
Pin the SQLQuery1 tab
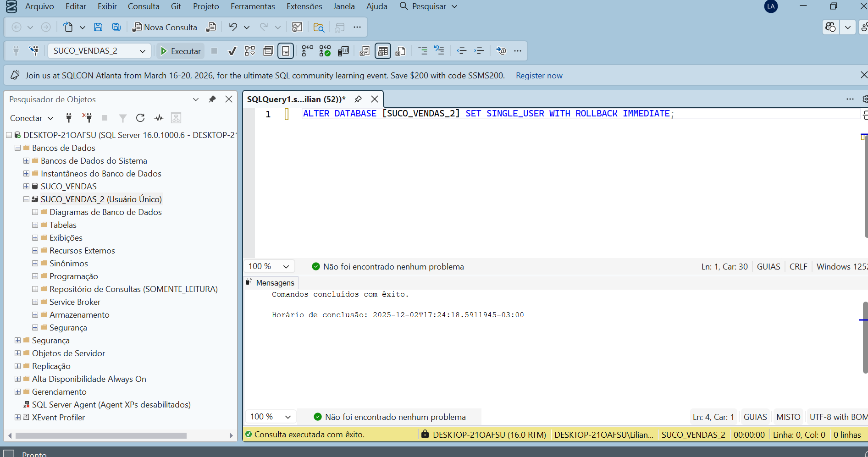pos(358,99)
